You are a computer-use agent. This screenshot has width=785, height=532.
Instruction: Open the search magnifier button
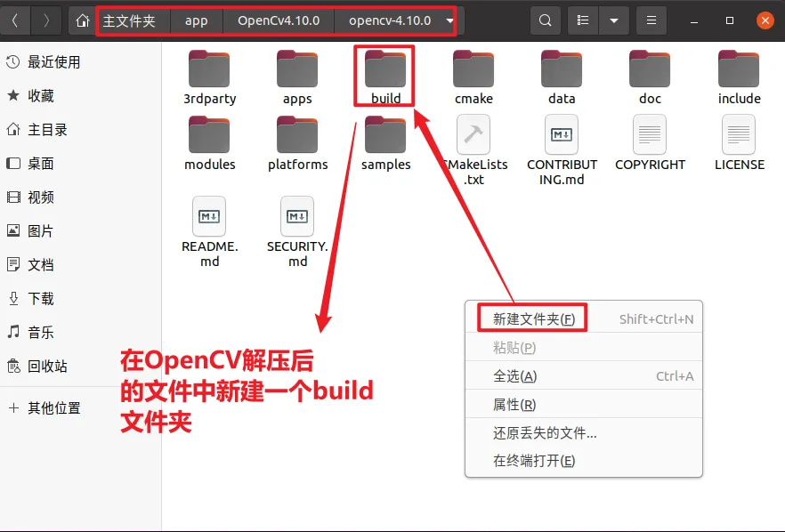546,20
